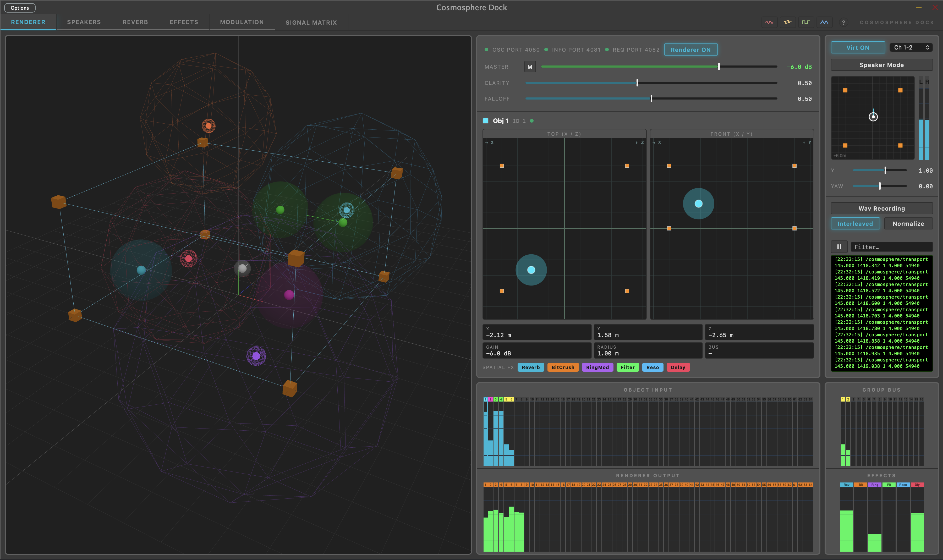Click the cyan wireframe object in 3D view
This screenshot has height=560, width=943.
(x=346, y=210)
